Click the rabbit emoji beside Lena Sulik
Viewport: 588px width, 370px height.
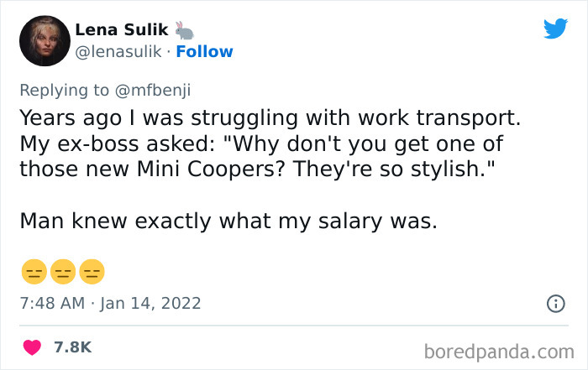click(x=185, y=31)
